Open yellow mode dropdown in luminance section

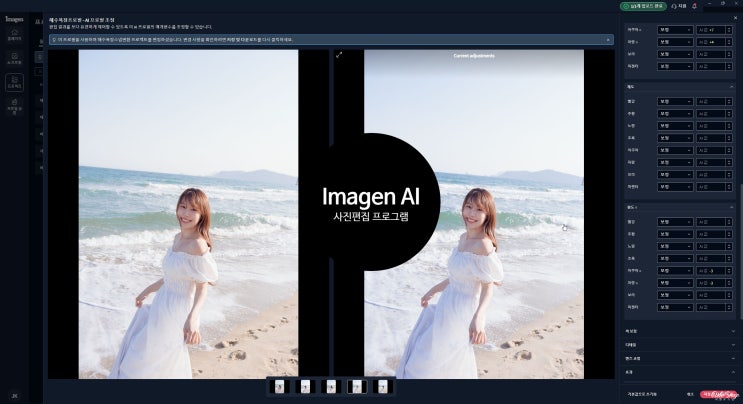click(675, 246)
